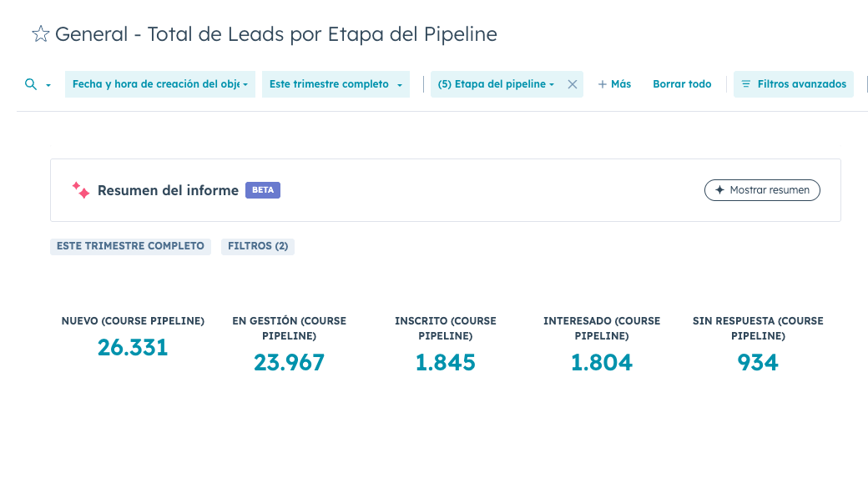Click the sparkle icon beside Resumen del informe

[80, 190]
